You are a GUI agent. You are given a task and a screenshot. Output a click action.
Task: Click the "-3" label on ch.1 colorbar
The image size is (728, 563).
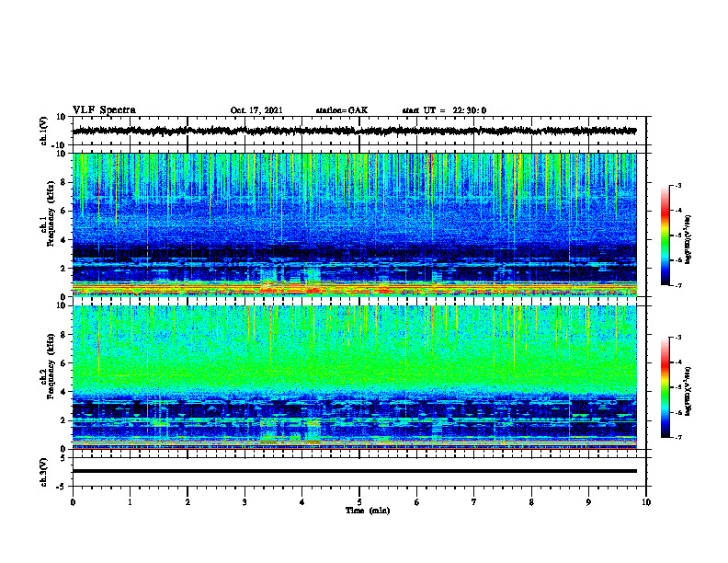677,185
